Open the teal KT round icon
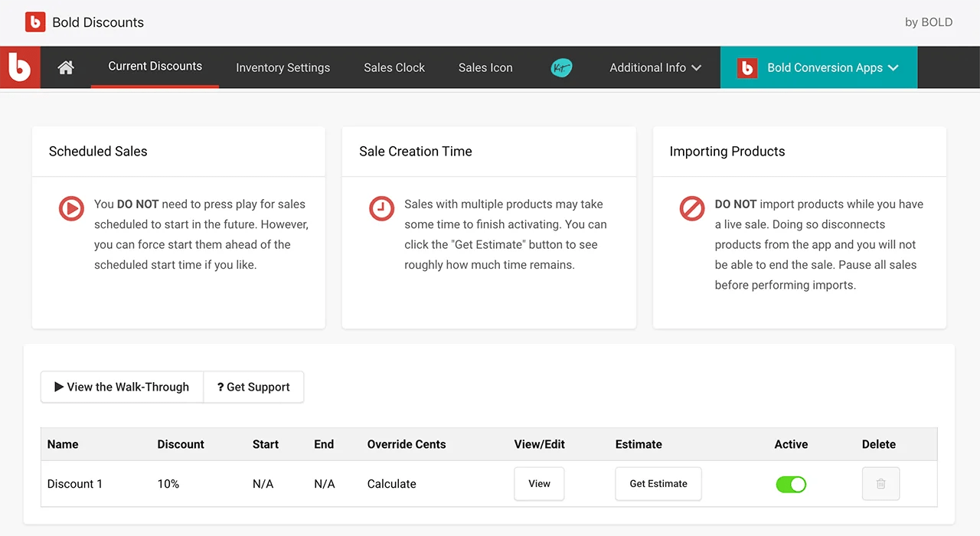 point(561,67)
